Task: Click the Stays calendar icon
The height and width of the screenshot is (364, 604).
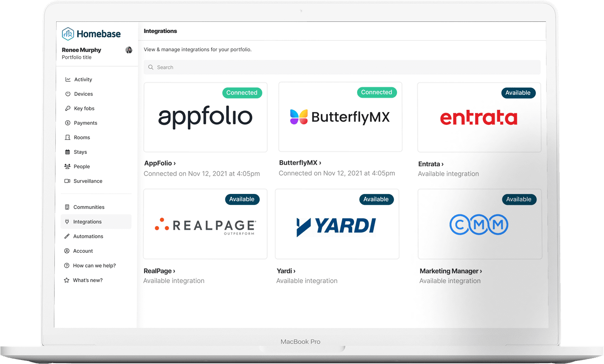Action: [x=68, y=152]
